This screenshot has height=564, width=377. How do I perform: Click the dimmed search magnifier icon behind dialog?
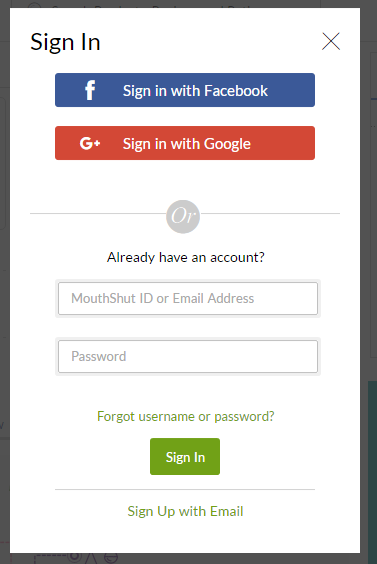click(x=34, y=5)
